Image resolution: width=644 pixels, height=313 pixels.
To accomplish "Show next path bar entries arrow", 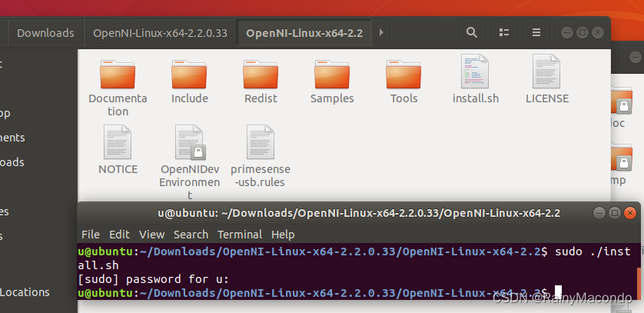I will pos(380,32).
